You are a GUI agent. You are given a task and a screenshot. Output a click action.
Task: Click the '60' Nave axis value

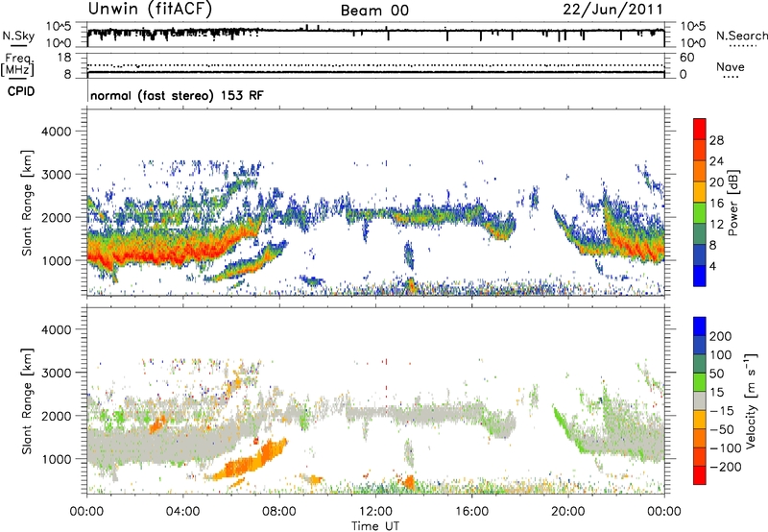[x=687, y=58]
